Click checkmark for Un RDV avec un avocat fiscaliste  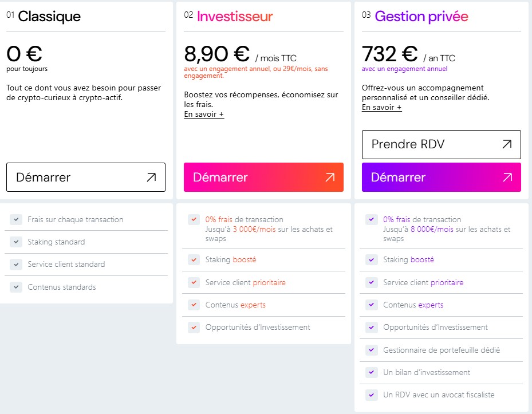coord(372,395)
